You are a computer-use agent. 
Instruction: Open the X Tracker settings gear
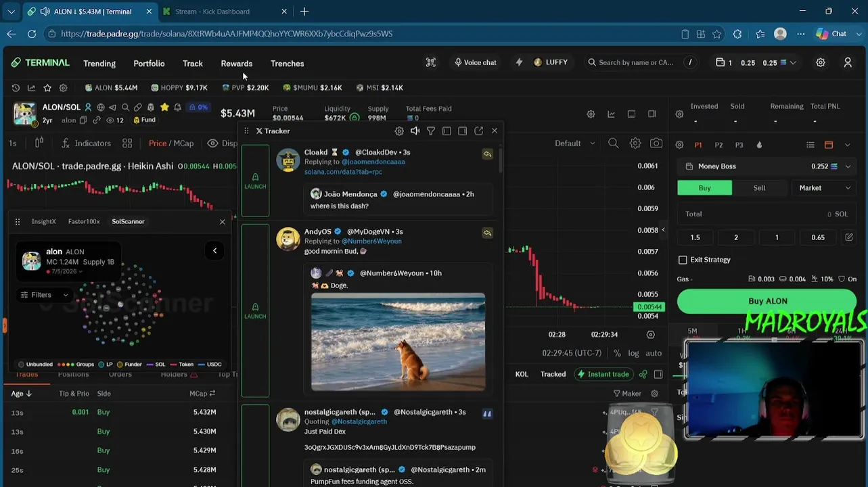click(x=399, y=131)
